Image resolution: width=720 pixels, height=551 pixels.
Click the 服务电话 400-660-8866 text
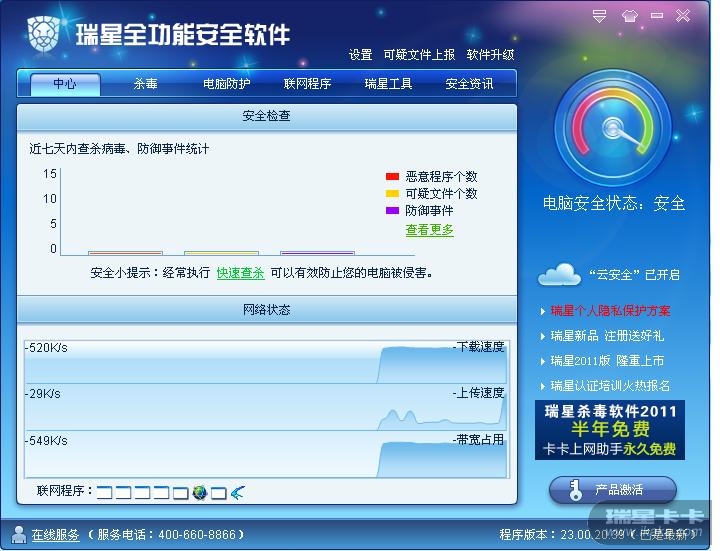point(167,534)
